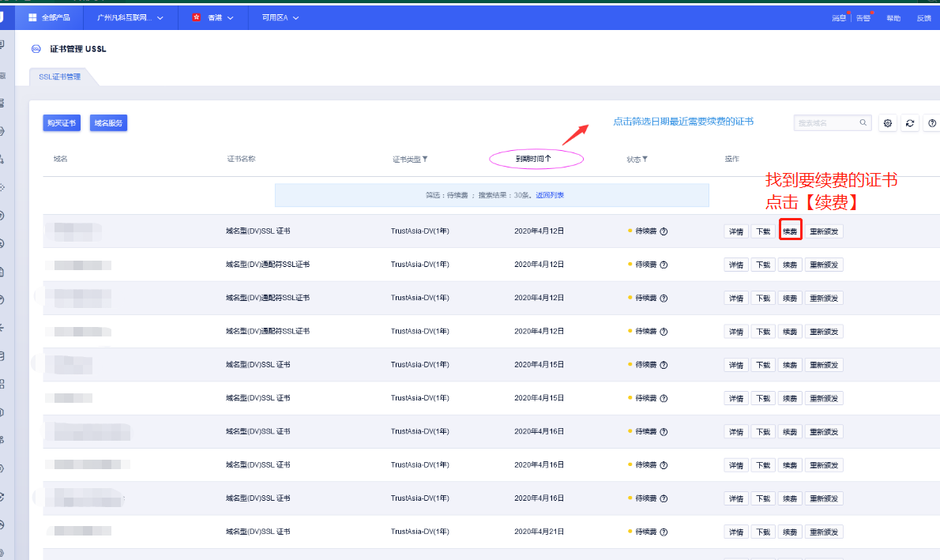Click 重新颁发 for 域名型(DV)SSL 证书 expiring 4月12日

click(824, 231)
